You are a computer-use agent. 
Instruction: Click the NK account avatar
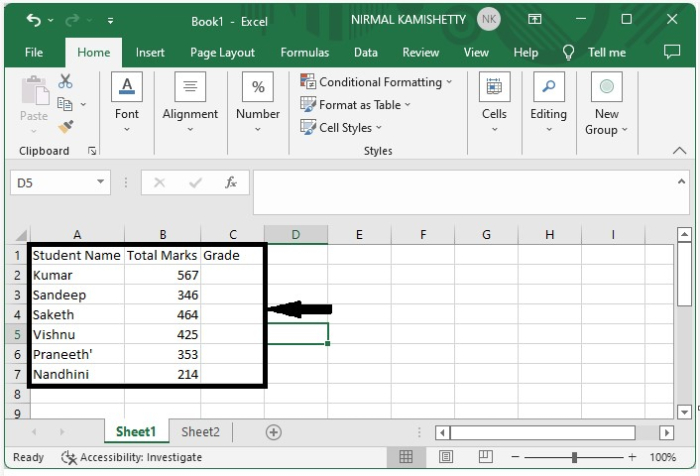489,19
